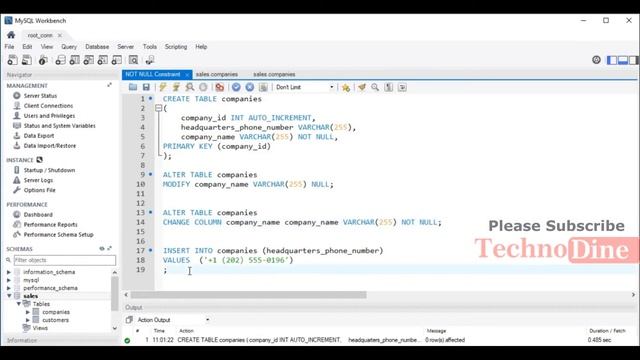Click the Filter objects search field
The image size is (640, 360).
click(x=64, y=260)
